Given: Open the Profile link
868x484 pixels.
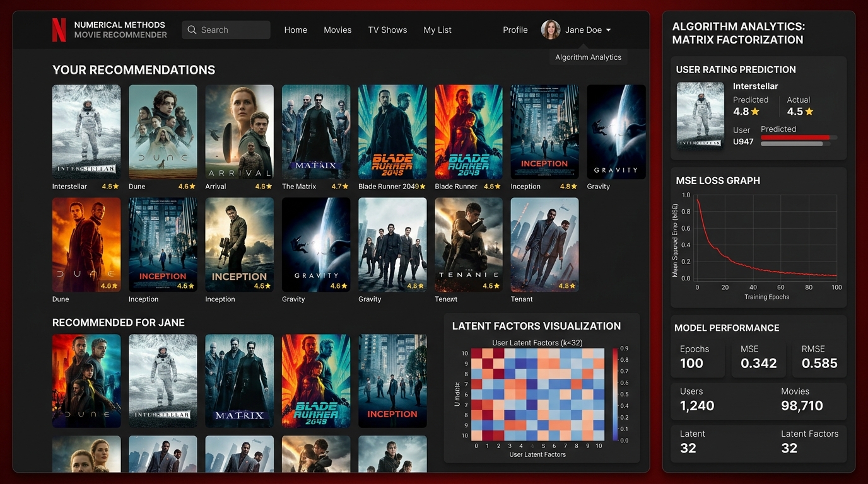Looking at the screenshot, I should pos(515,30).
